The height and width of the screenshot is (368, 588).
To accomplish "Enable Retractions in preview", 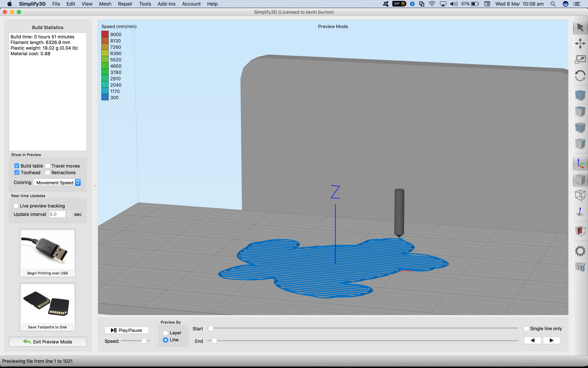I will click(48, 173).
